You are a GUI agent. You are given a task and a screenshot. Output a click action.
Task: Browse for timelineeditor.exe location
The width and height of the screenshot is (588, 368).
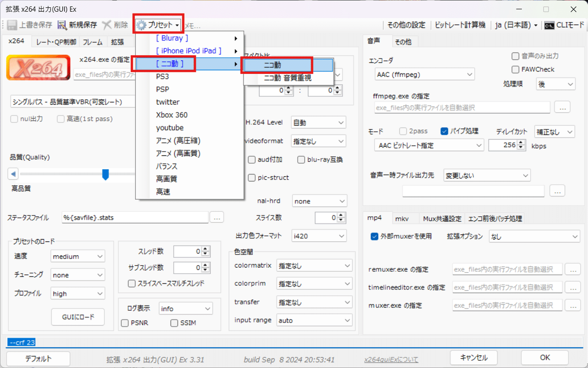[572, 287]
